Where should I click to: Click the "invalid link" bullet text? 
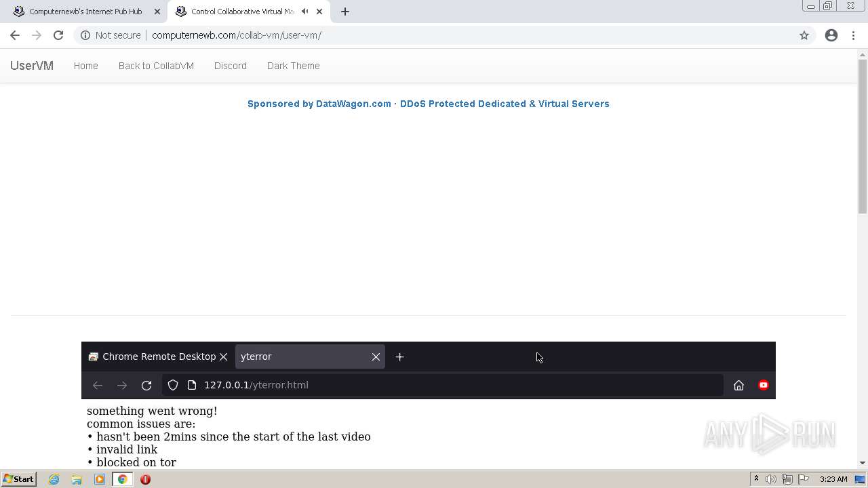point(127,449)
